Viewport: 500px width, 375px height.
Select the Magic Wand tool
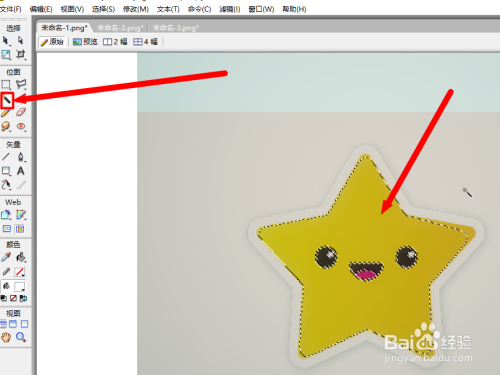pos(7,100)
